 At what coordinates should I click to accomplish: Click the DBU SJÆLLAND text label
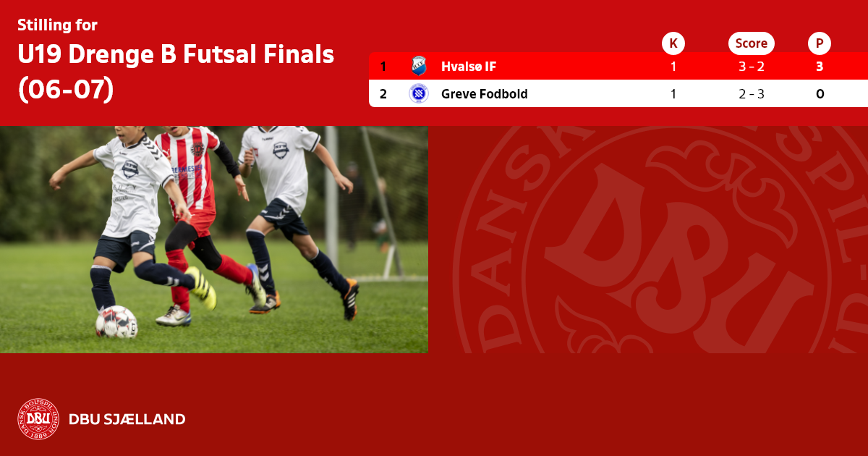[127, 419]
